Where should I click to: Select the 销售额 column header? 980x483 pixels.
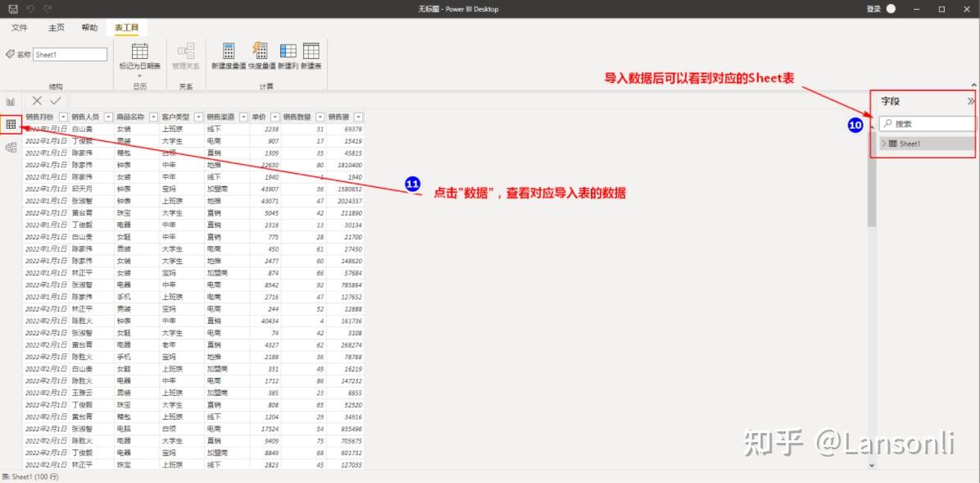click(340, 117)
